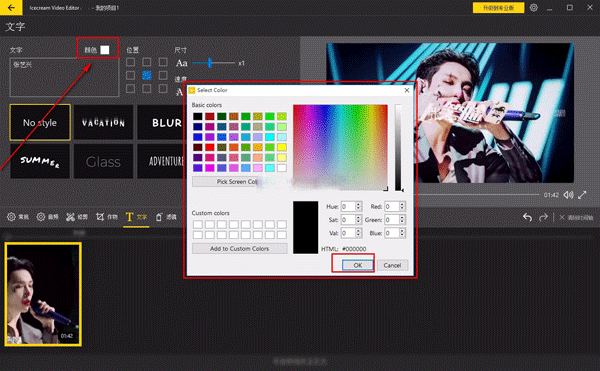Select the video clip on the timeline

click(43, 294)
